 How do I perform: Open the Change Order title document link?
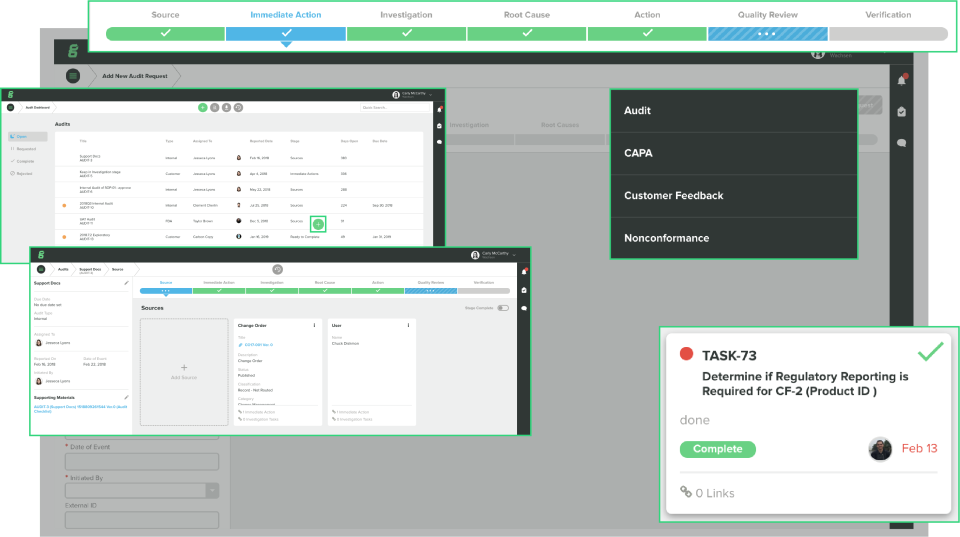click(258, 345)
